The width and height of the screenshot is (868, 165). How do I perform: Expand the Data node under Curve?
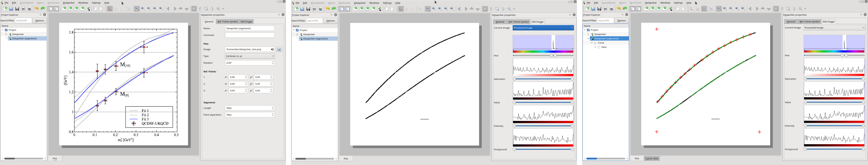(x=595, y=47)
